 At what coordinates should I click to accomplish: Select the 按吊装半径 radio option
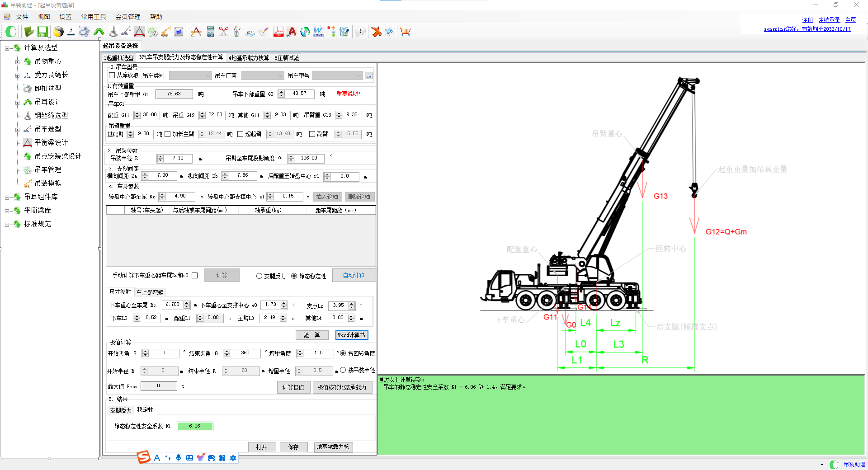pos(343,370)
